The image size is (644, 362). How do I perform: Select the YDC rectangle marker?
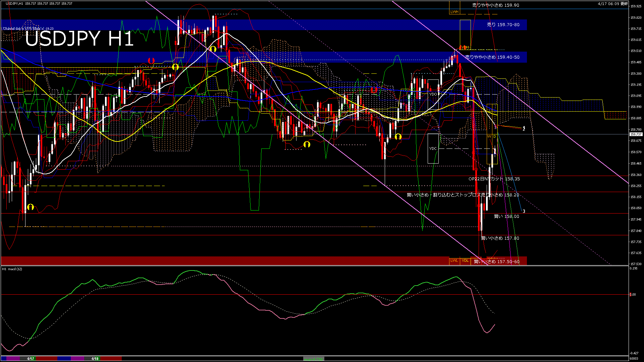(433, 148)
